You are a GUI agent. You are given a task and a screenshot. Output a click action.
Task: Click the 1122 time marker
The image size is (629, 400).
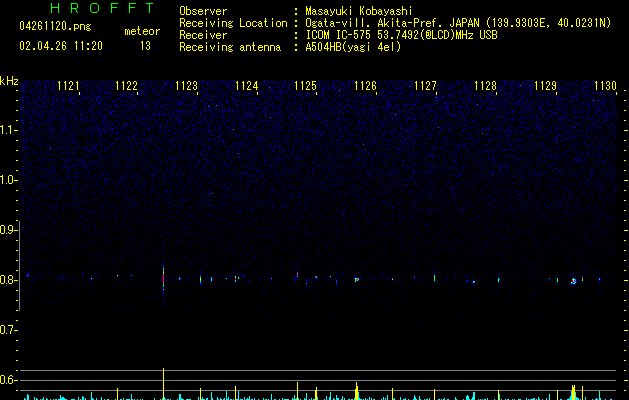[126, 86]
